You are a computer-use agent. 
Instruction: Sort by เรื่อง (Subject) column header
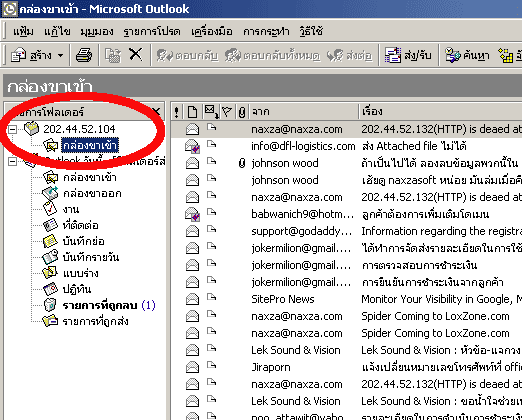tap(440, 112)
